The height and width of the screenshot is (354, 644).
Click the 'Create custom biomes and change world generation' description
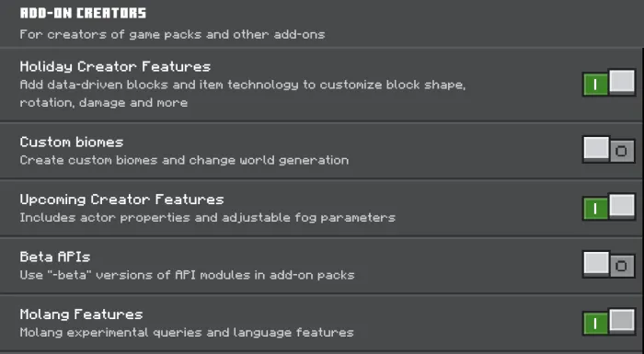coord(184,160)
